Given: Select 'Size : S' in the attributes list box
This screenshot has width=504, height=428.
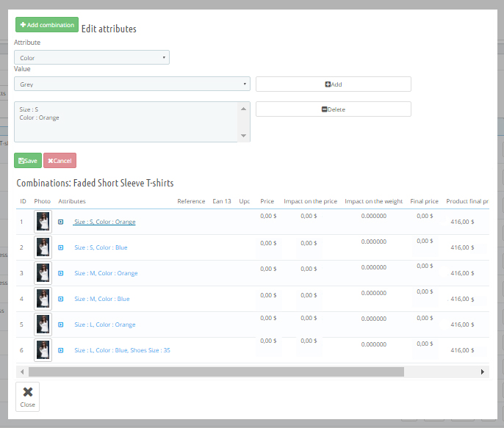Looking at the screenshot, I should 29,109.
